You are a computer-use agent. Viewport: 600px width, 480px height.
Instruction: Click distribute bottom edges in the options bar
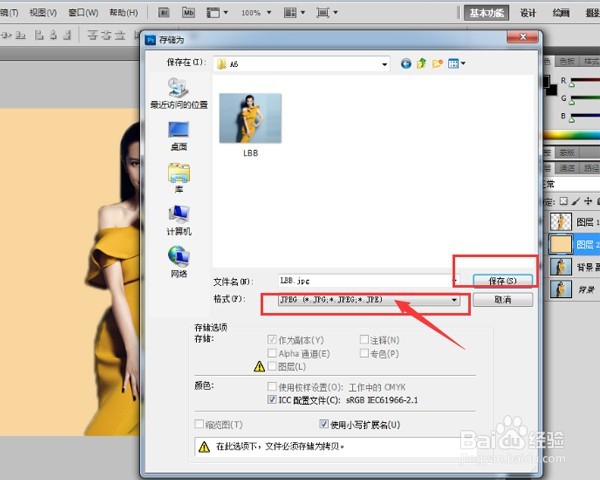120,35
